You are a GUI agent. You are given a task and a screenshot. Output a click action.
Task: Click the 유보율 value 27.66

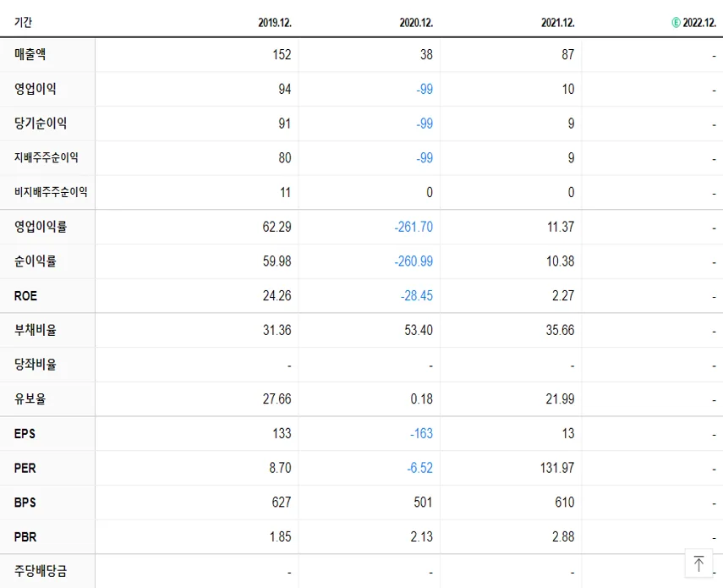coord(277,399)
